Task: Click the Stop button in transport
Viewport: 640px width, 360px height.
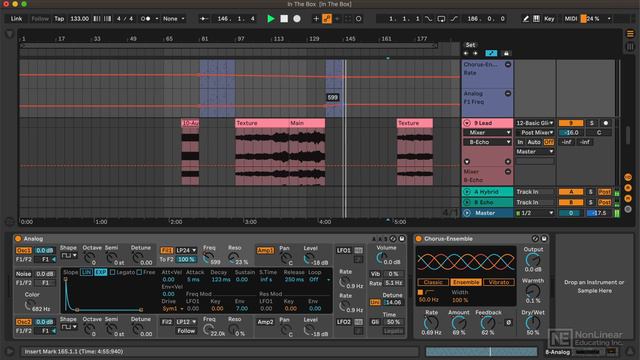Action: (x=284, y=19)
